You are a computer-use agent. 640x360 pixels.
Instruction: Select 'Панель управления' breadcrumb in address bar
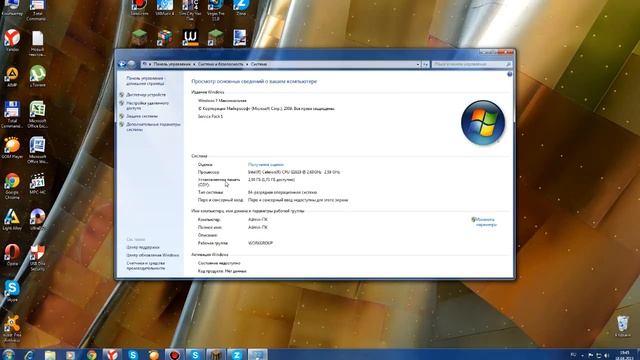(172, 64)
